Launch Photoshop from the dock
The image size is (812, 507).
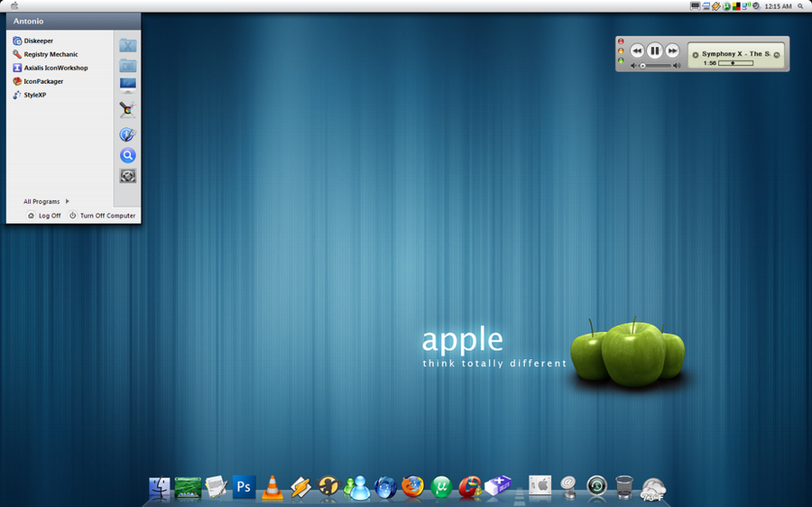click(244, 487)
